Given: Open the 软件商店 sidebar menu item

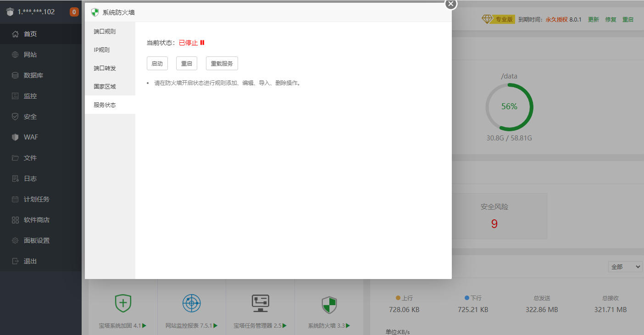Looking at the screenshot, I should pos(41,220).
